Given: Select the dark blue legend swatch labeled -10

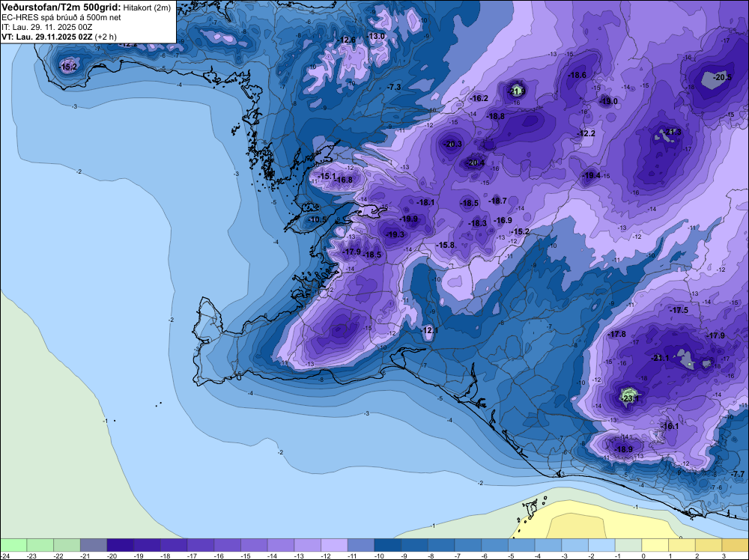Looking at the screenshot, I should 388,545.
